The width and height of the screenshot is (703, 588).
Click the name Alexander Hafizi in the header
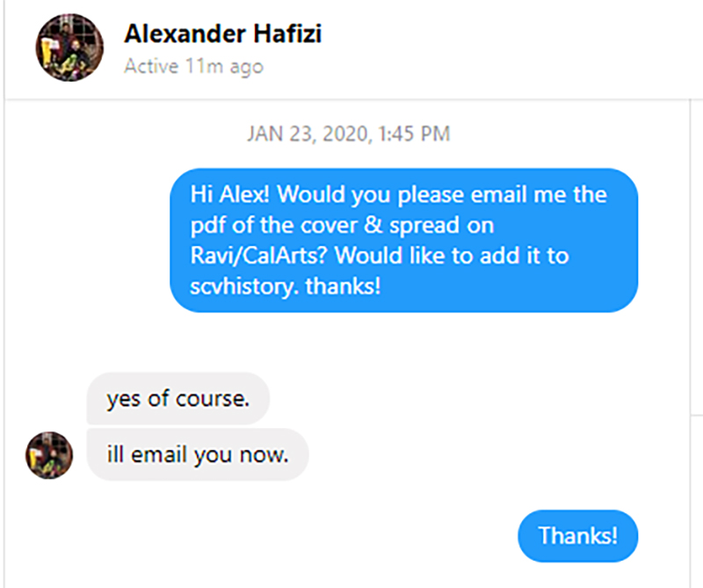[223, 34]
